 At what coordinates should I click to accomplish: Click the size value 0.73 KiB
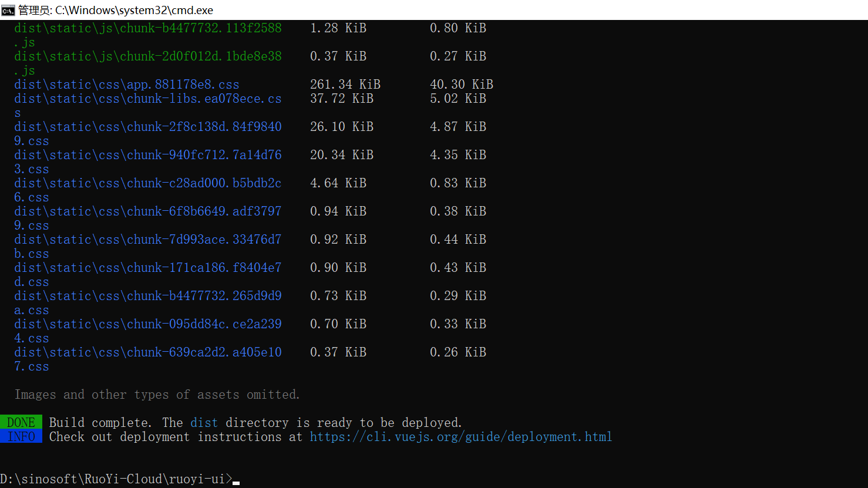[338, 296]
